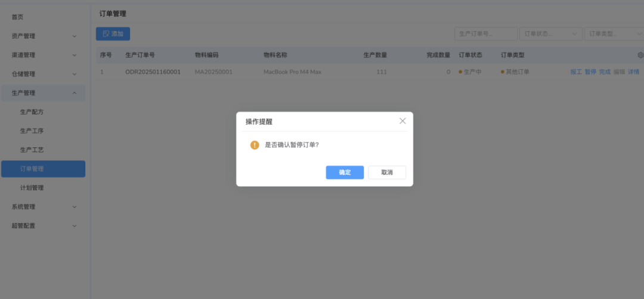
Task: Select 订单管理 submenu item
Action: point(43,169)
